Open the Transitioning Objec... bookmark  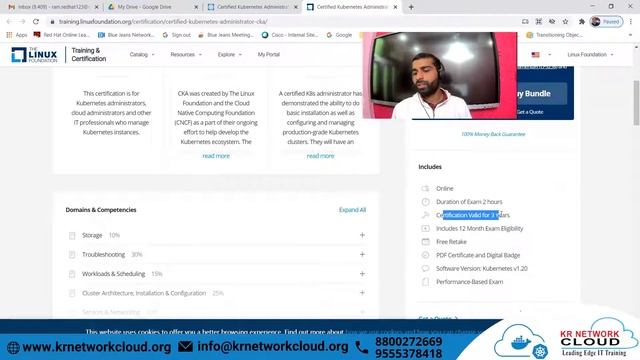(x=555, y=35)
